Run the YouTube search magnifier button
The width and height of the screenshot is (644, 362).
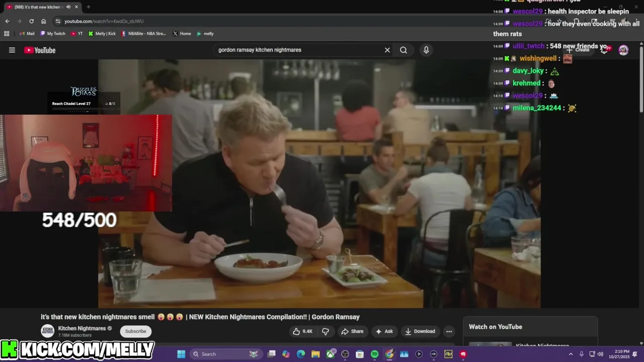tap(404, 50)
